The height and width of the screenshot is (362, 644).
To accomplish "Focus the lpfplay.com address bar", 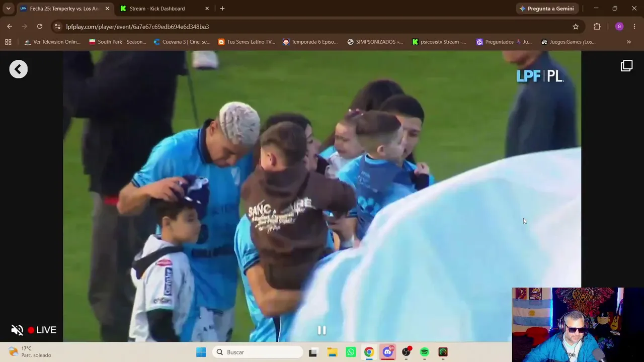I will click(317, 27).
